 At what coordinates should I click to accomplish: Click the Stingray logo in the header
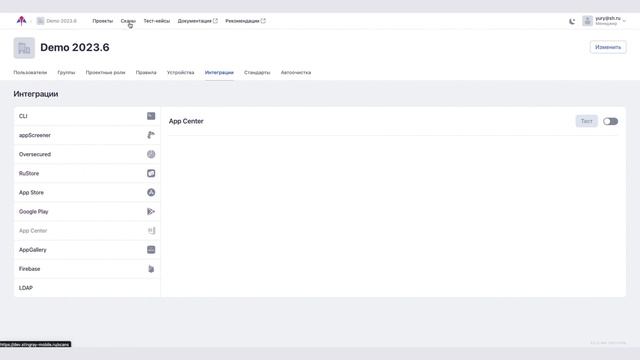(21, 21)
